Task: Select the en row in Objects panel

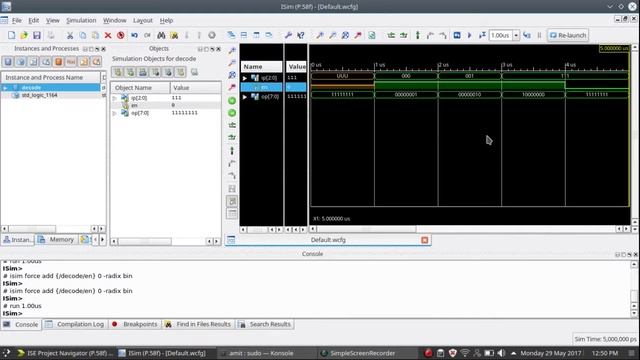Action: point(166,105)
